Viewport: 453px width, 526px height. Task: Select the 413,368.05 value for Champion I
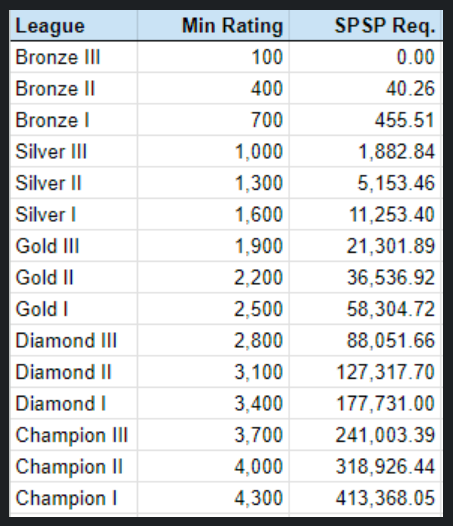pyautogui.click(x=365, y=498)
